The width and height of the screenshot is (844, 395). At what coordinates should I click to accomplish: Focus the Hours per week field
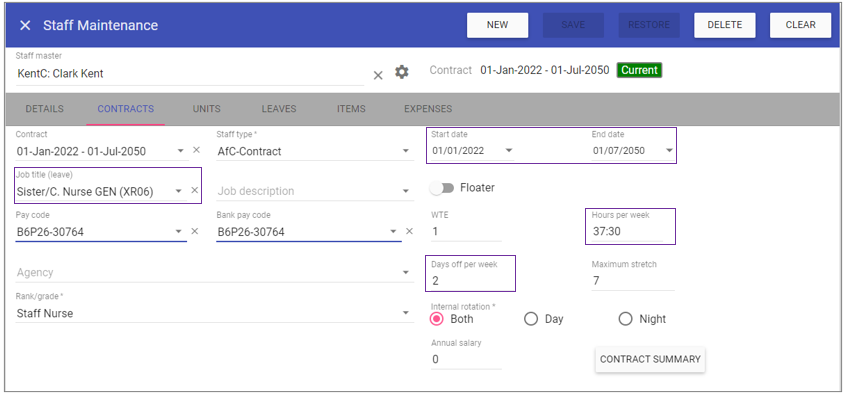click(x=627, y=231)
